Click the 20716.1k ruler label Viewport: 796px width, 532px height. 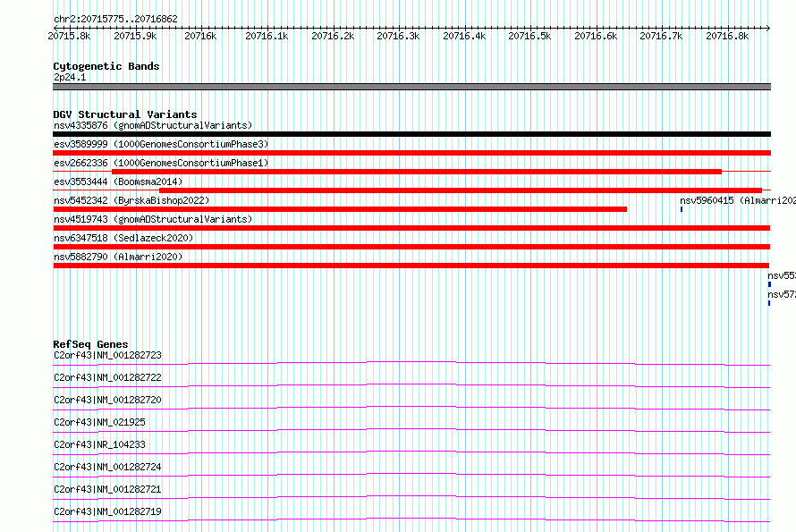coord(267,36)
